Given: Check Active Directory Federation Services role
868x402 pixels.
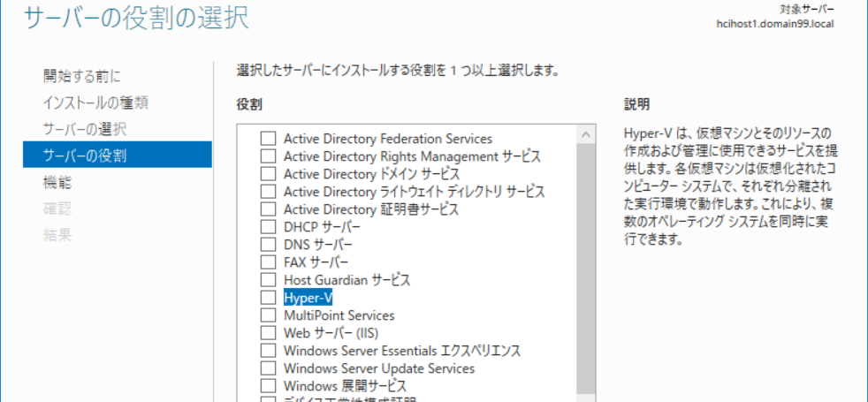Looking at the screenshot, I should pos(268,138).
